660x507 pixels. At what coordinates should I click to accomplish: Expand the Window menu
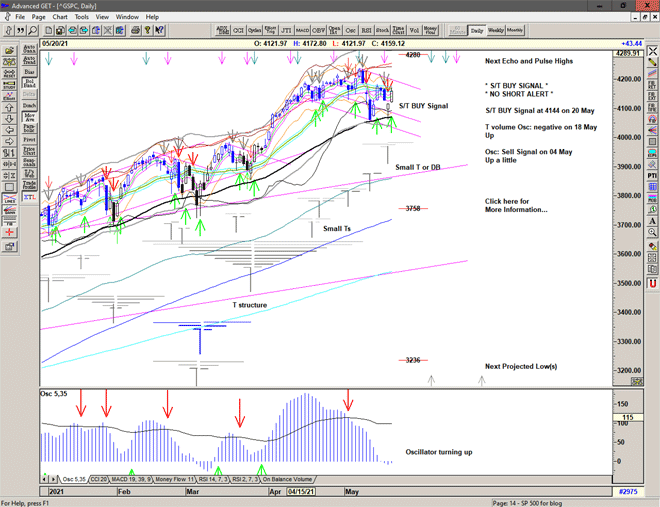127,17
